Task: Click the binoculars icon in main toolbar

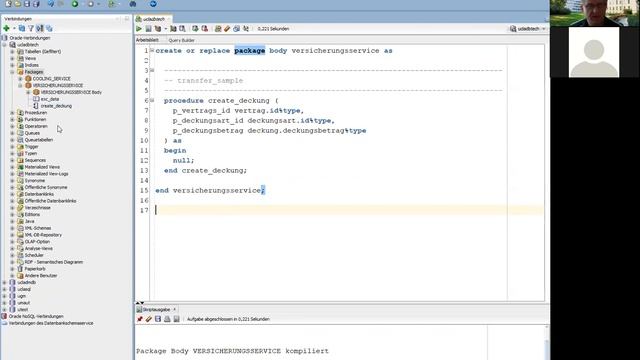Action: tap(133, 4)
